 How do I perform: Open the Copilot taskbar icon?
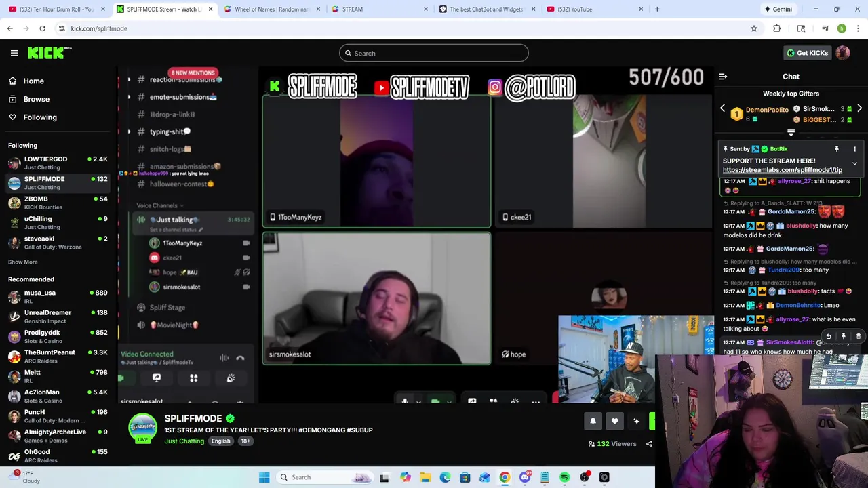click(x=405, y=477)
